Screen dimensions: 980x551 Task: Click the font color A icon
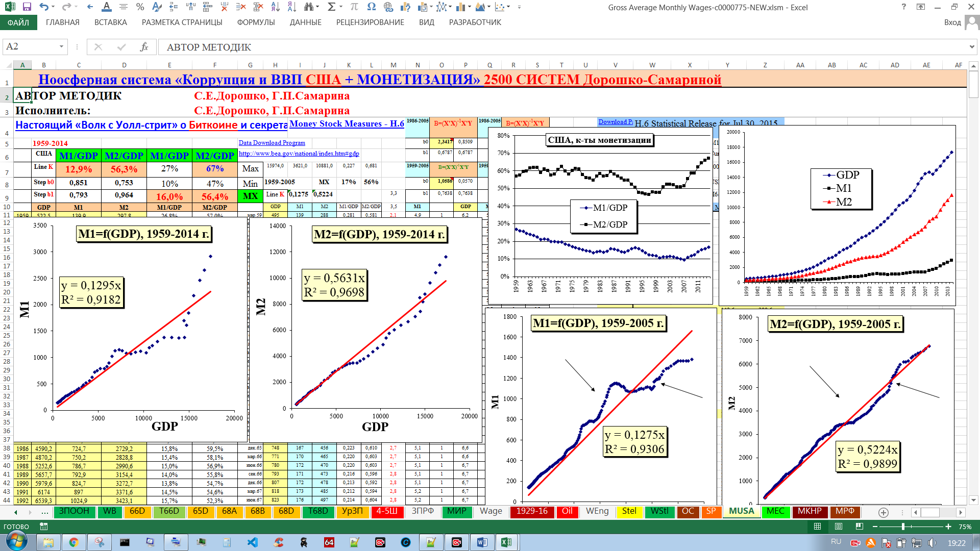[106, 7]
